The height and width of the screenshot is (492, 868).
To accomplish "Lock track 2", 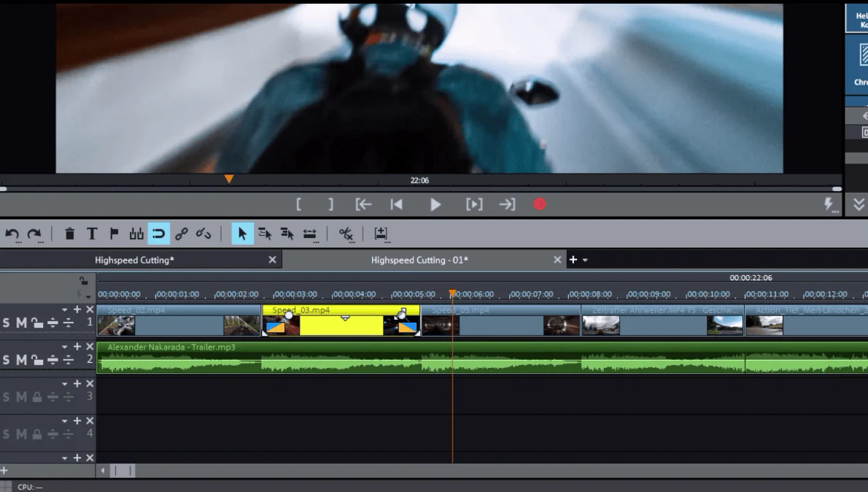I will pos(37,360).
